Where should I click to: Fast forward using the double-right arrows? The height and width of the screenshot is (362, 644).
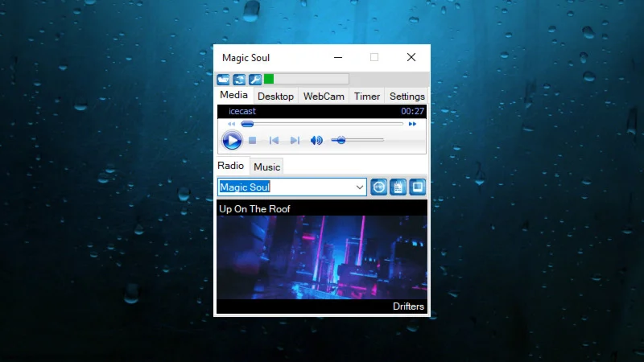(412, 124)
